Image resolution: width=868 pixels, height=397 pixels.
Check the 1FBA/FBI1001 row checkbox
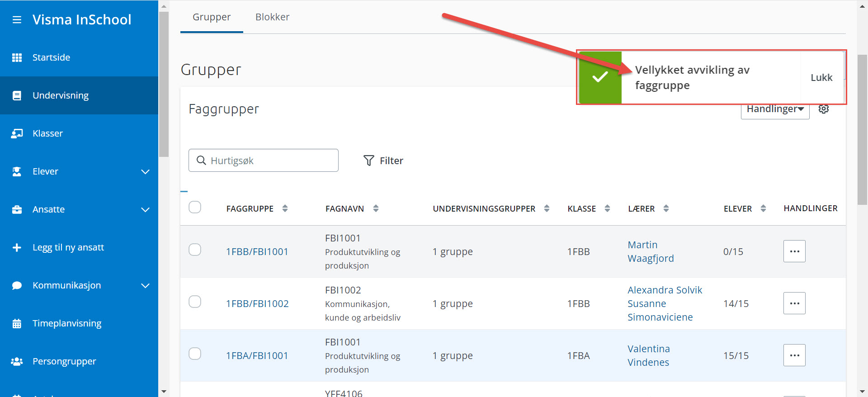tap(195, 354)
